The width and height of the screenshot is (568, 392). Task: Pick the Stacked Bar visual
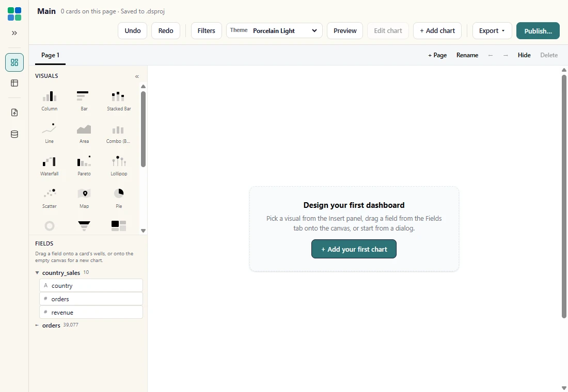(x=119, y=101)
